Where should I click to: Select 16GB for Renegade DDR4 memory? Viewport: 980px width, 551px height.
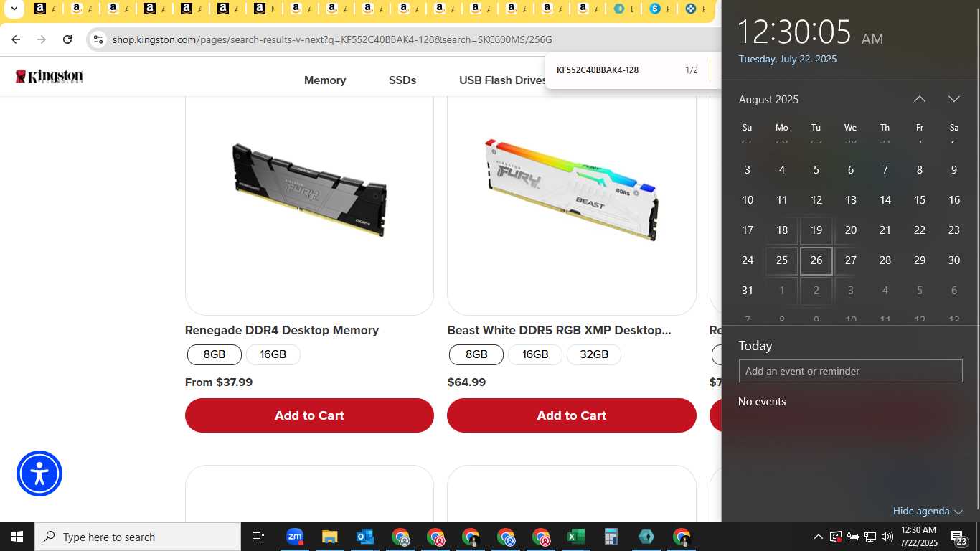(273, 354)
